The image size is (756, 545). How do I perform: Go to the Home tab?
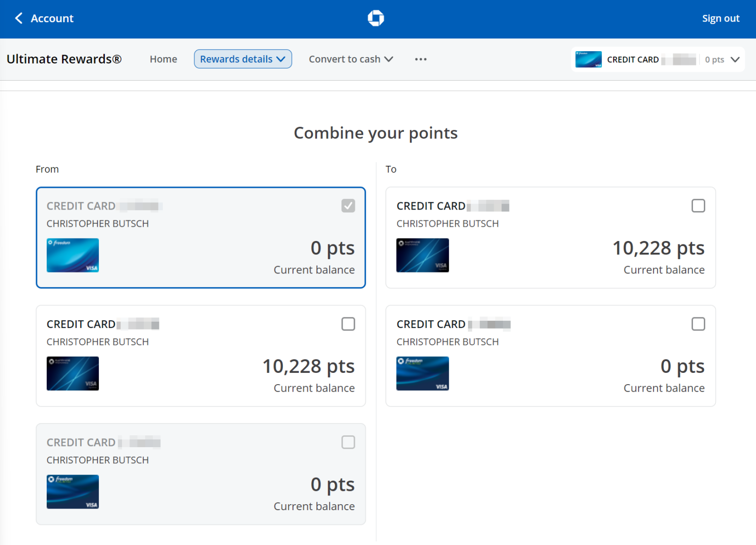163,59
